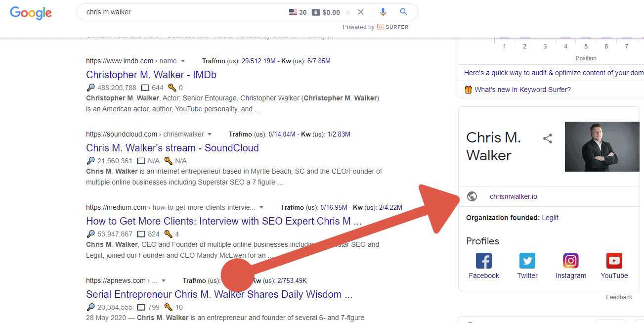
Task: Open the Instagram profile icon
Action: [571, 261]
